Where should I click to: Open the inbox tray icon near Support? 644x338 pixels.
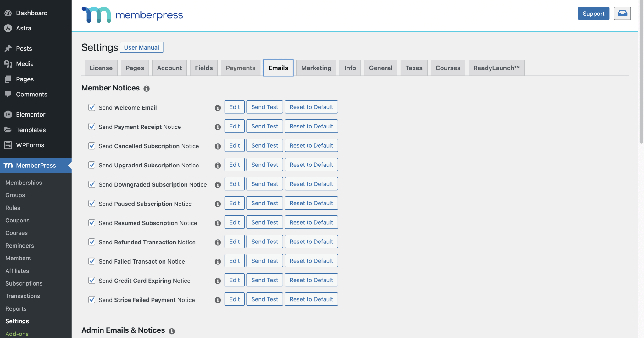pyautogui.click(x=622, y=13)
